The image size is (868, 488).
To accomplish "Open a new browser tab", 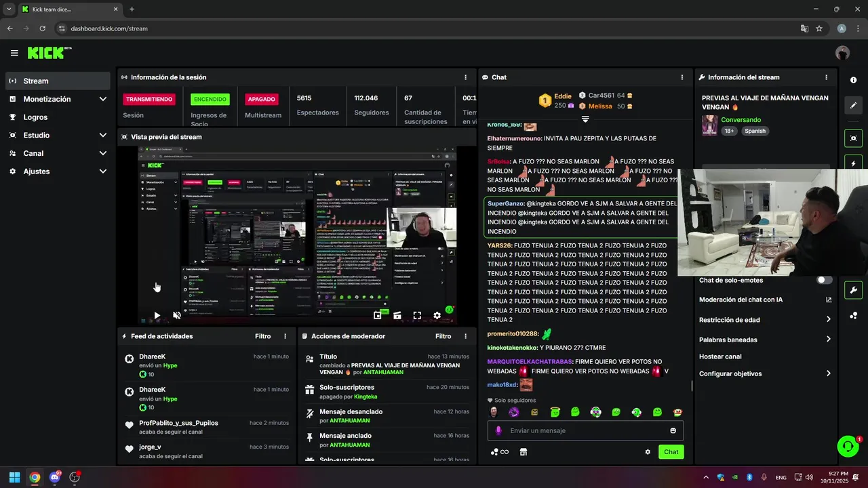I will click(x=132, y=9).
